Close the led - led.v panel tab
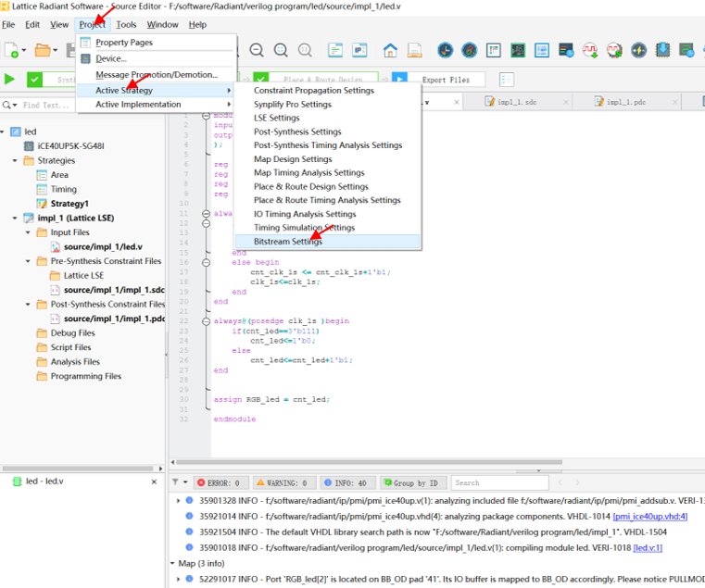This screenshot has height=588, width=705. (x=154, y=482)
